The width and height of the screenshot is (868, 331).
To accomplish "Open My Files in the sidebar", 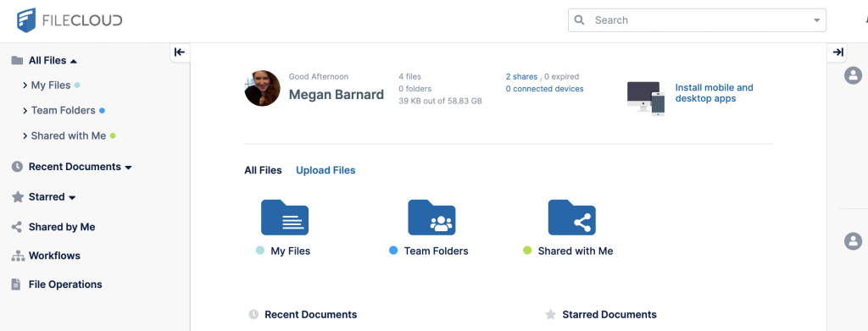I will (x=51, y=86).
